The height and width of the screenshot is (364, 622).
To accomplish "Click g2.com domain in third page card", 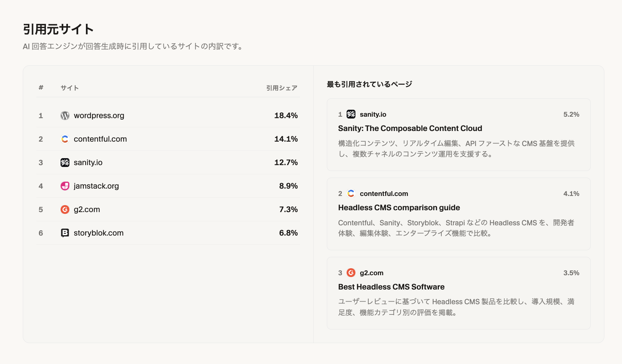I will (x=371, y=273).
